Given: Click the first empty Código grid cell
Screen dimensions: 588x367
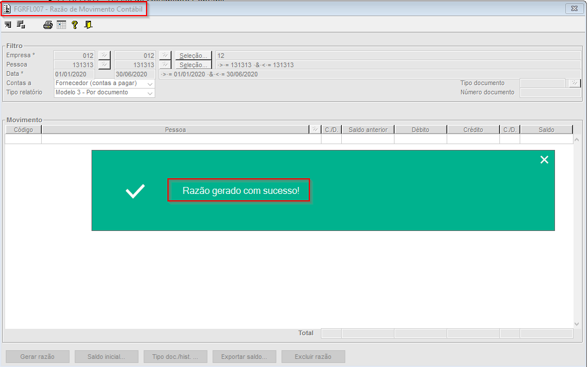Looking at the screenshot, I should (23, 139).
